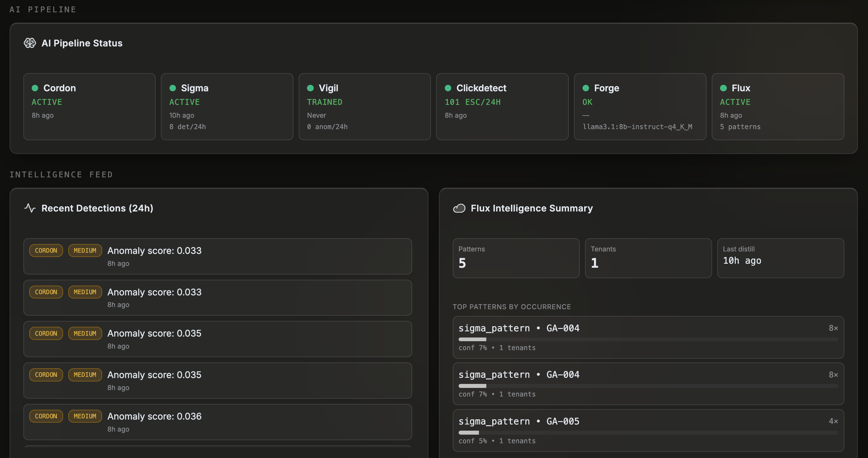Click the conf 5% • 1 tenants text
This screenshot has height=458, width=868.
pyautogui.click(x=497, y=440)
